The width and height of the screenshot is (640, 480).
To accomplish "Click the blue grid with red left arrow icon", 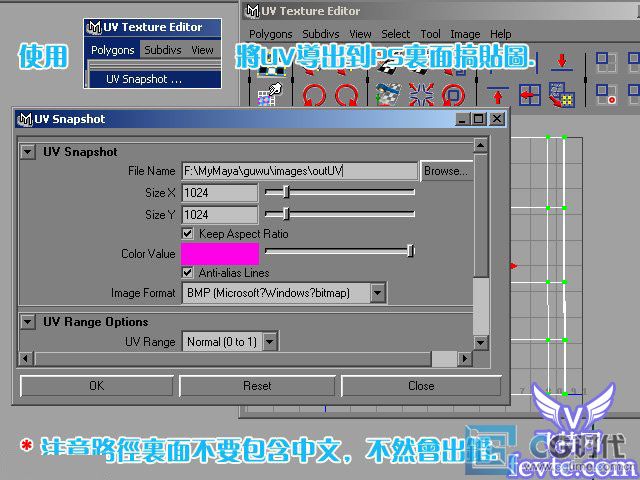I will (x=530, y=95).
